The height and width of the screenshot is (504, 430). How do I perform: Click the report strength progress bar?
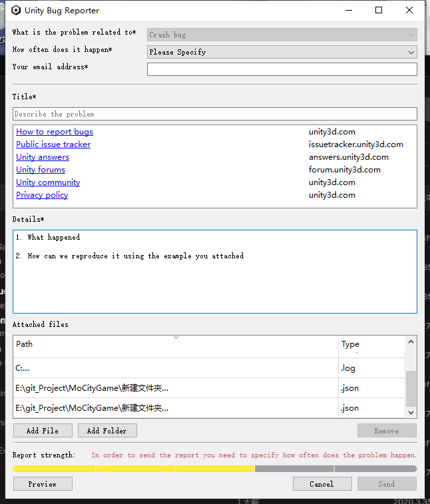coord(215,469)
